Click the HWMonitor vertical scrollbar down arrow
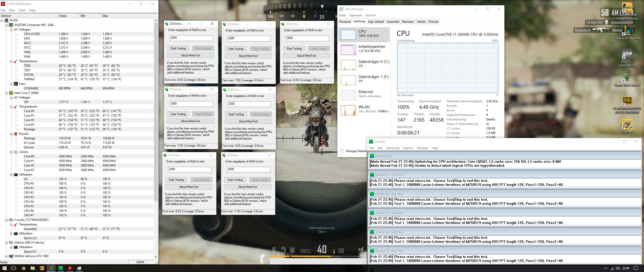 pos(156,257)
